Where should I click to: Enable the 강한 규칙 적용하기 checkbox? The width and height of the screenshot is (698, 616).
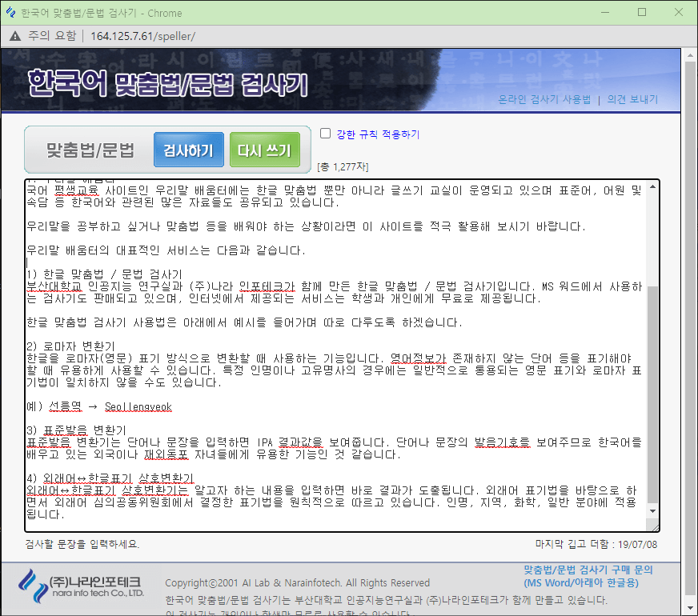click(326, 134)
